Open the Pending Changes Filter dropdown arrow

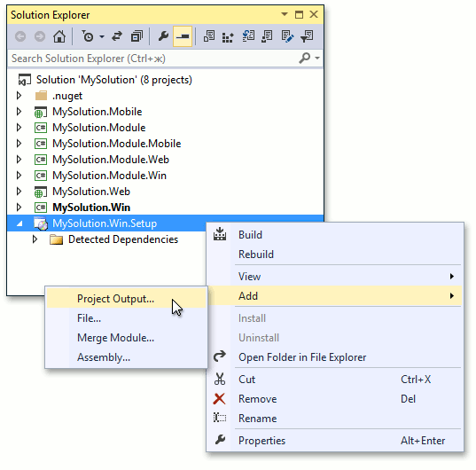pyautogui.click(x=102, y=36)
